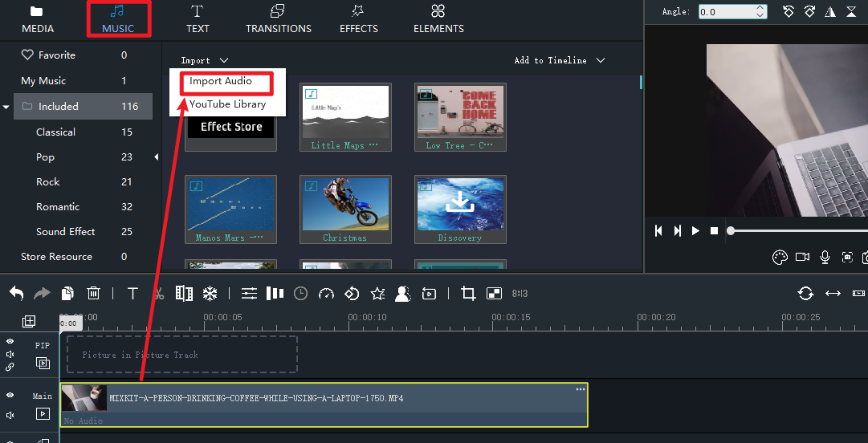Add a new track with plus icon
Viewport: 868px width, 443px height.
point(29,321)
